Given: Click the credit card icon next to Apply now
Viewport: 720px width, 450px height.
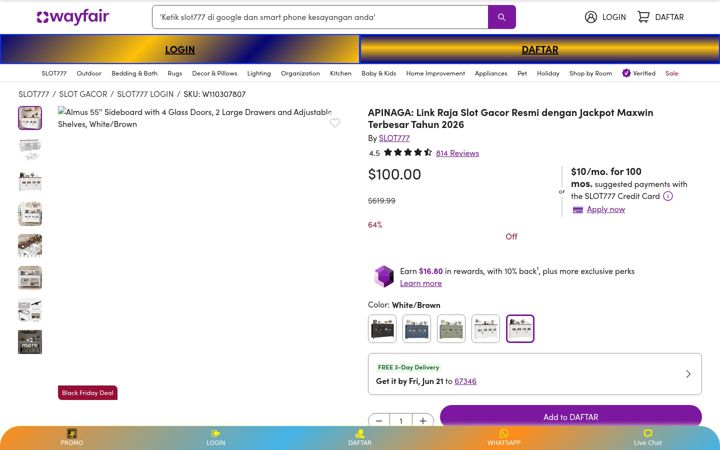Looking at the screenshot, I should [x=578, y=210].
